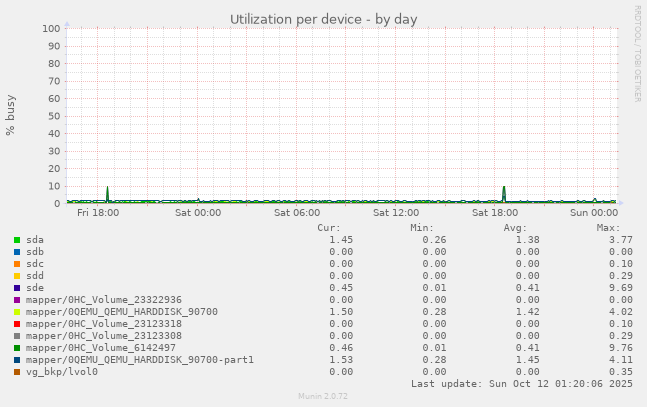Click the mapper/0QEMU_QEMU_HARDDISK_90700-part1 legend label
The height and width of the screenshot is (407, 647).
tap(140, 360)
